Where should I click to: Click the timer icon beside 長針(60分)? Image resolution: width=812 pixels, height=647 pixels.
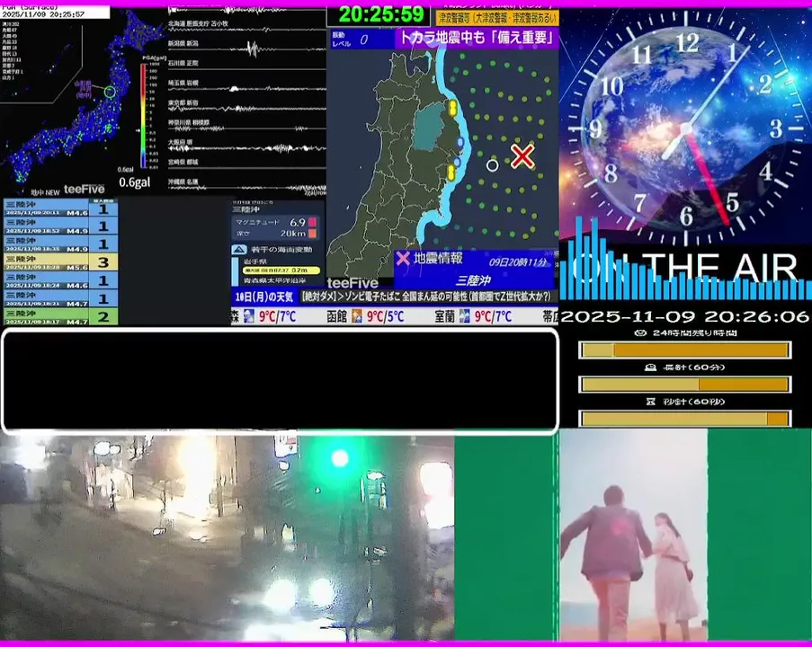650,368
